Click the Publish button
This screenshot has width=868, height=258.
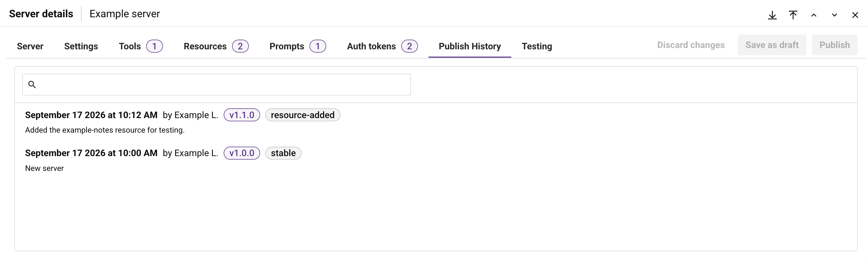coord(834,45)
